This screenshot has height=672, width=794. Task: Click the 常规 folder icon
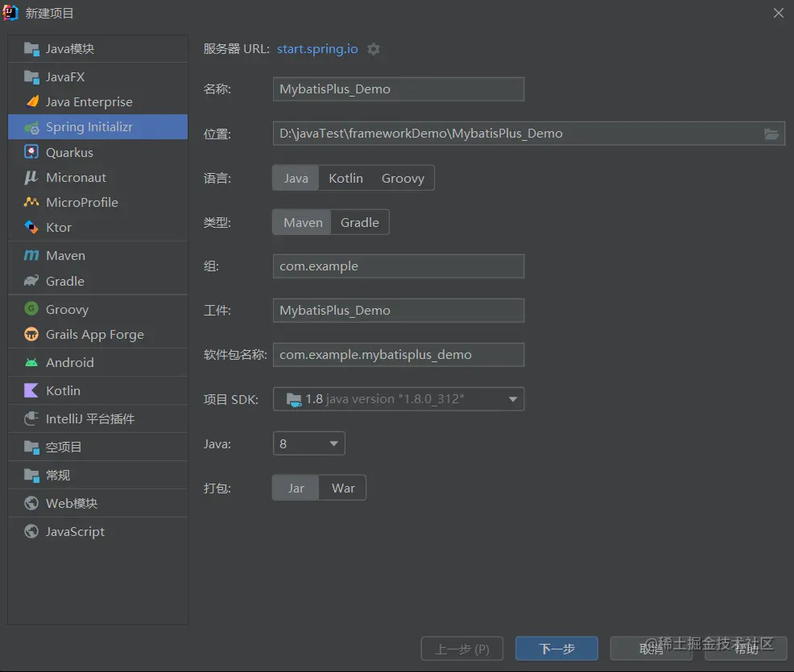pos(31,475)
